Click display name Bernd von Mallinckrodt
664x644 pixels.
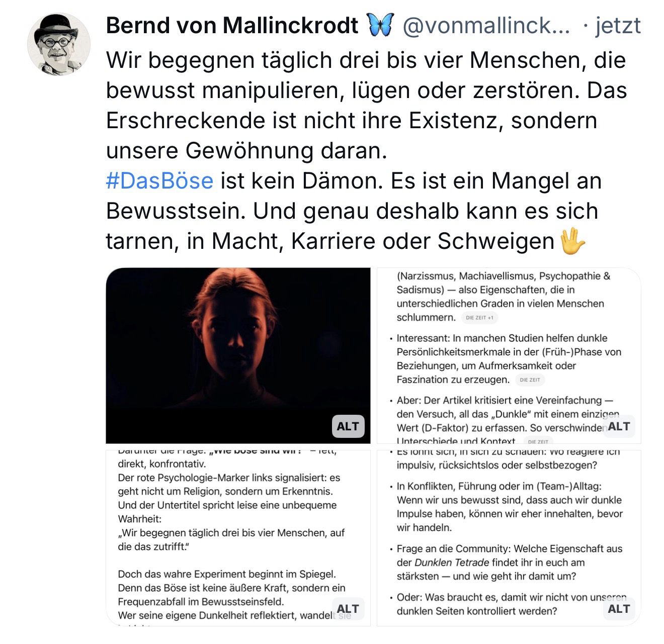(x=232, y=25)
